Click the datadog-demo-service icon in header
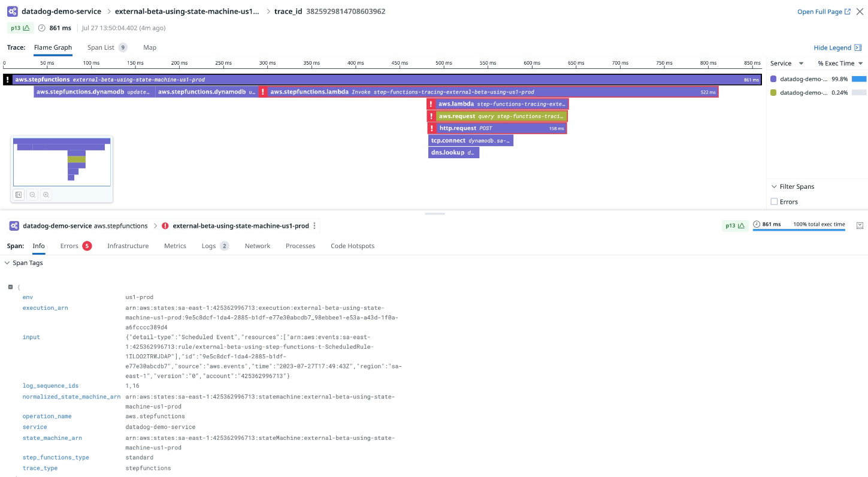Image resolution: width=868 pixels, height=477 pixels. pyautogui.click(x=12, y=11)
